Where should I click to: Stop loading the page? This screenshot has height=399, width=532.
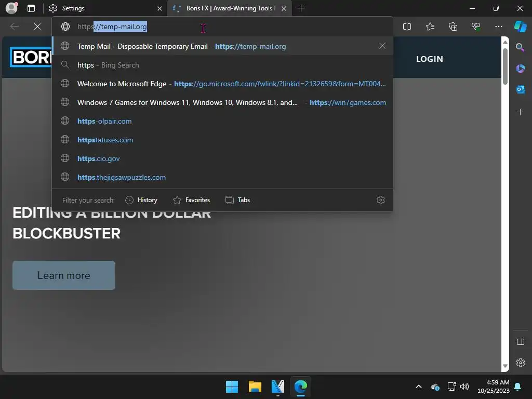coord(37,26)
